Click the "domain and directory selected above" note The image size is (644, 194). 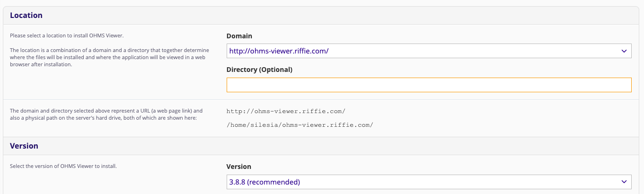[x=106, y=114]
